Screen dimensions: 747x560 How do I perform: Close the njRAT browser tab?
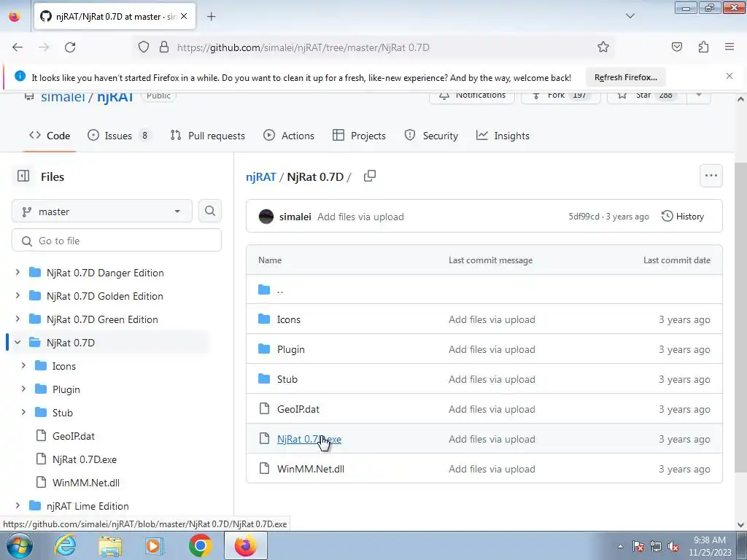coord(184,16)
